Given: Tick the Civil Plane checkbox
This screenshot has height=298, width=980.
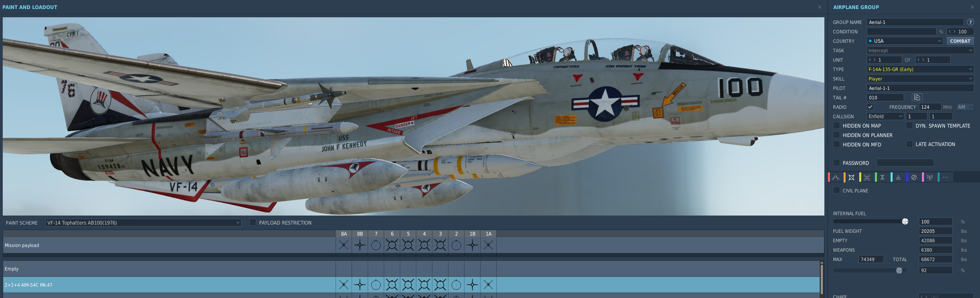Looking at the screenshot, I should (x=837, y=190).
